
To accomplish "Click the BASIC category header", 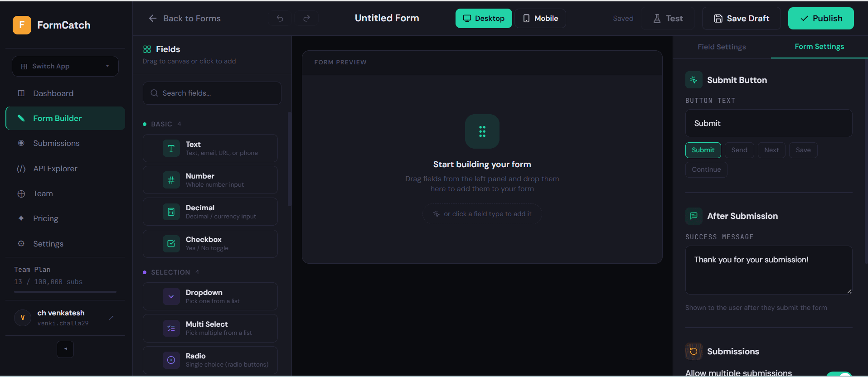I will pyautogui.click(x=162, y=124).
